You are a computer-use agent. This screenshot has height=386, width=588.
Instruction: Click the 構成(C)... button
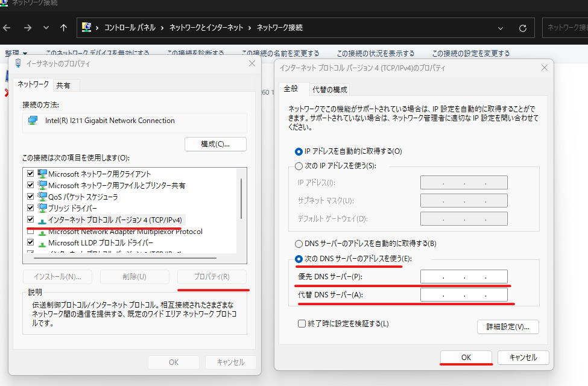(215, 144)
